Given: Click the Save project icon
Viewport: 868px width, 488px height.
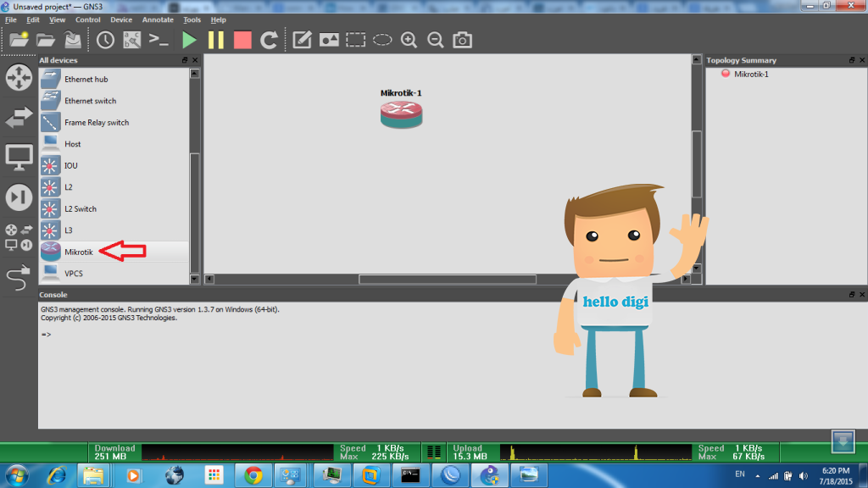Looking at the screenshot, I should [x=73, y=40].
